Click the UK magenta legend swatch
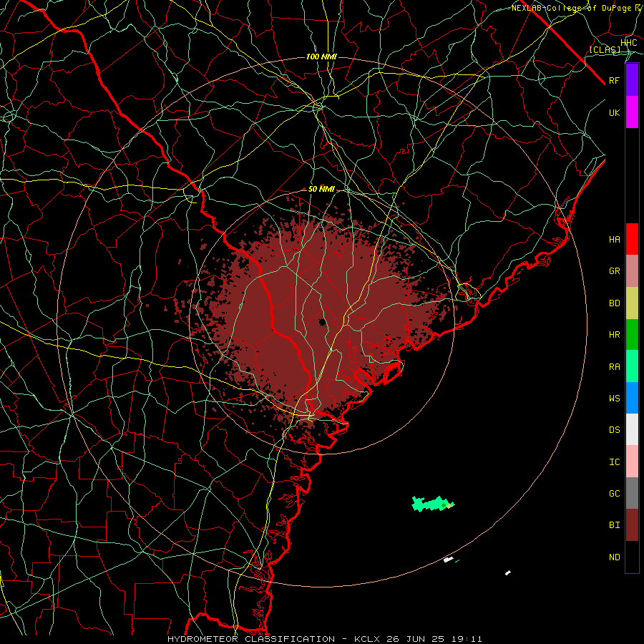644x644 pixels. [632, 112]
